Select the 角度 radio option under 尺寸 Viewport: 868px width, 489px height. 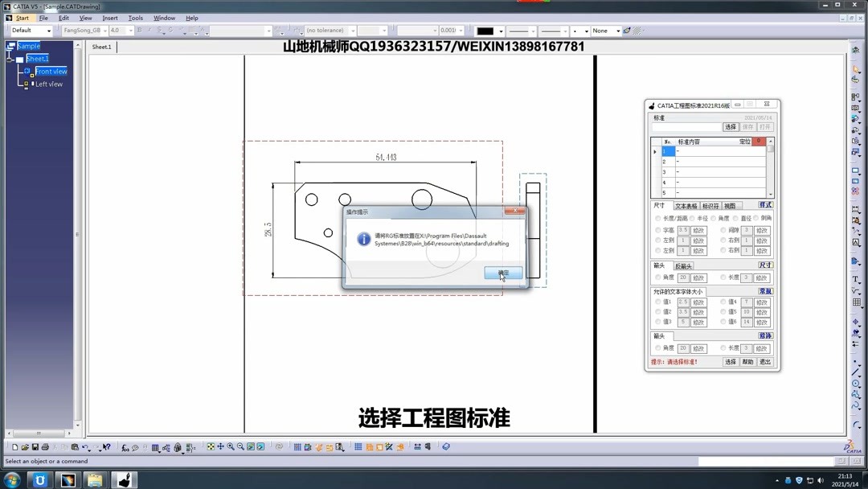[x=712, y=218]
